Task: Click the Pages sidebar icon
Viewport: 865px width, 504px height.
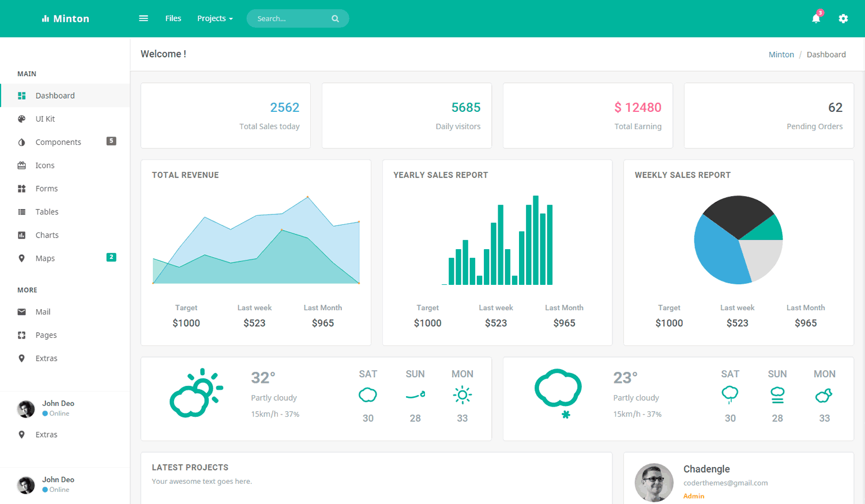Action: click(22, 335)
